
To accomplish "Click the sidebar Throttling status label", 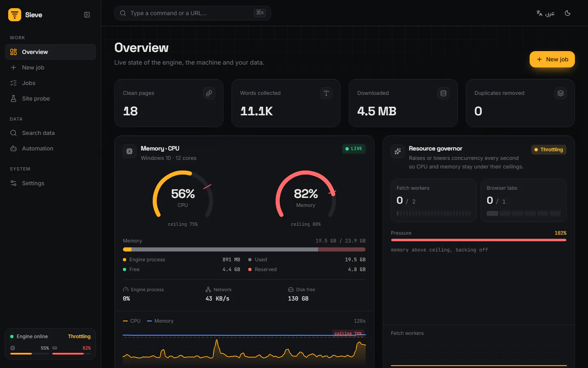I will point(79,337).
